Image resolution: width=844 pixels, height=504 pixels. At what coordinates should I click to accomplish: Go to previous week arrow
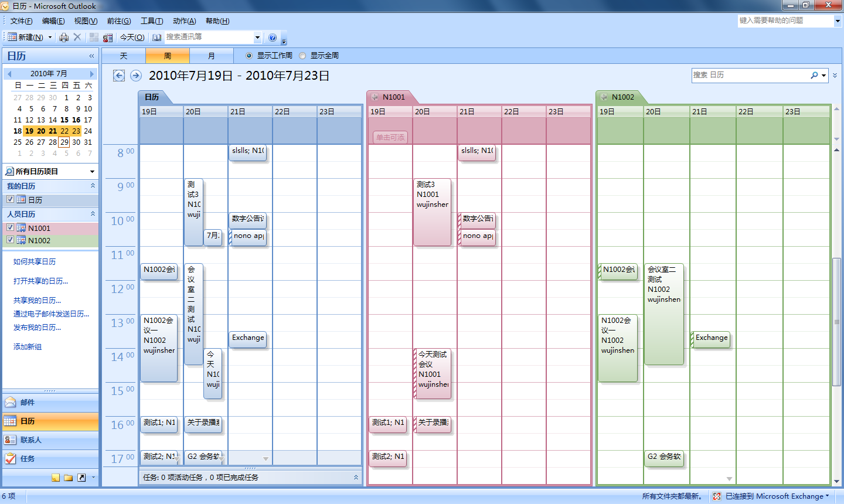click(119, 76)
